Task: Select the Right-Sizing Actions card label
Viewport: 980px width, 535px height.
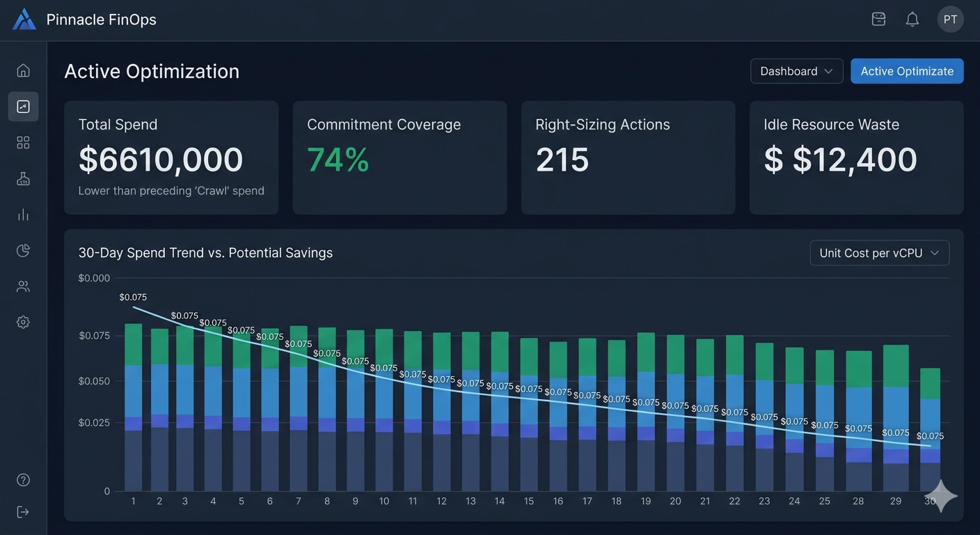Action: click(603, 125)
